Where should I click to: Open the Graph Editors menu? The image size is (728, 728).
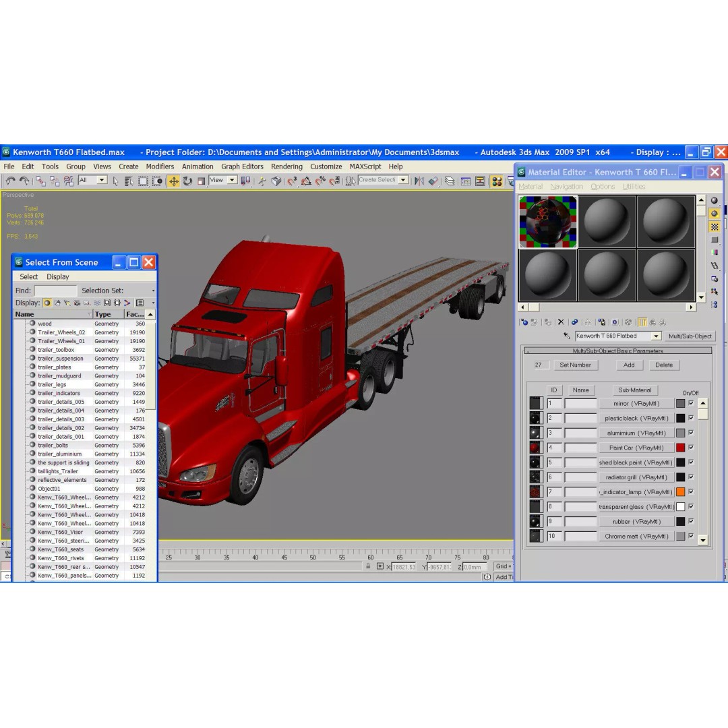tap(242, 166)
